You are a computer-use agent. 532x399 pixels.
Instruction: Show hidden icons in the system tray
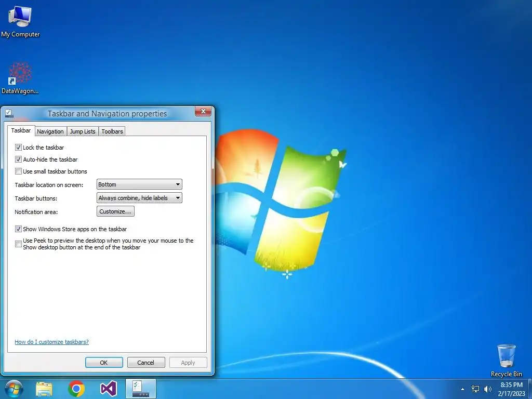(x=462, y=389)
